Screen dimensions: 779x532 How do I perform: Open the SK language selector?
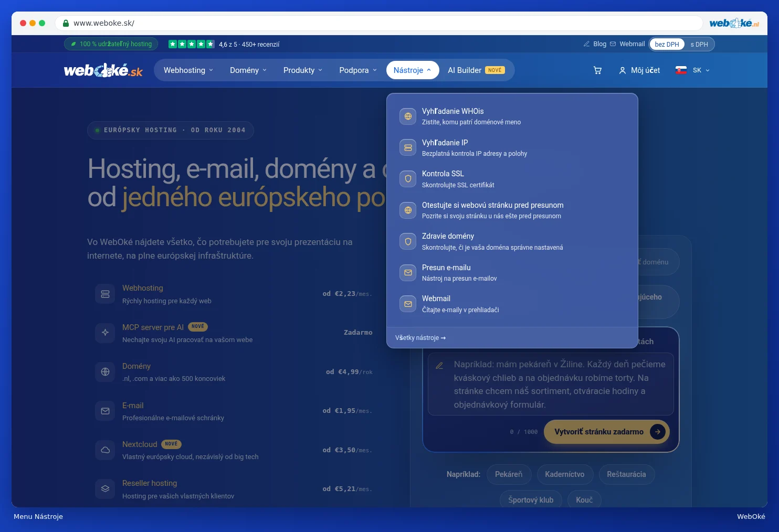click(x=693, y=70)
